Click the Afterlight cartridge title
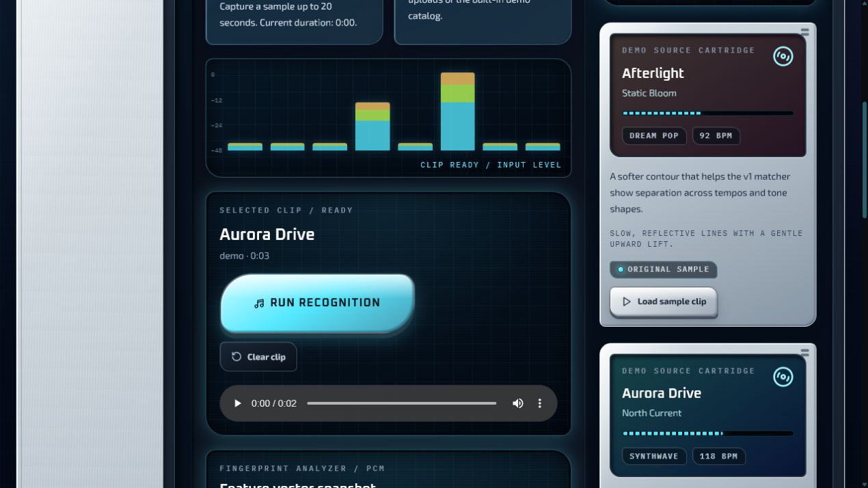868x488 pixels. [653, 73]
